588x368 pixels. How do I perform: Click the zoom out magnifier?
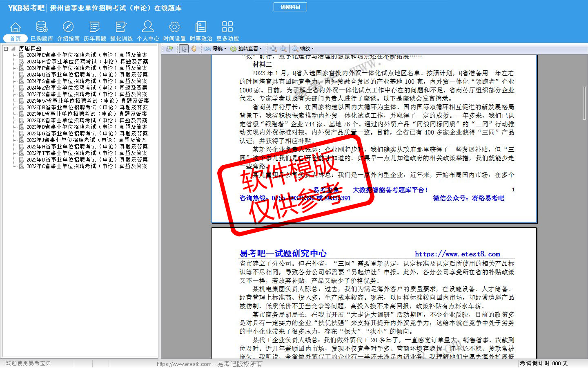pos(274,49)
